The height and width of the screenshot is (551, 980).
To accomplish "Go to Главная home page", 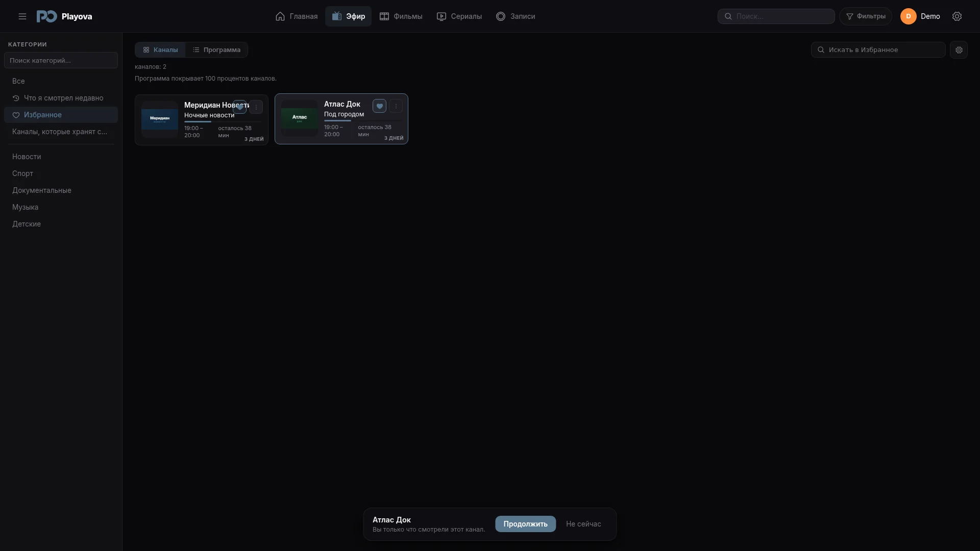I will click(x=296, y=16).
